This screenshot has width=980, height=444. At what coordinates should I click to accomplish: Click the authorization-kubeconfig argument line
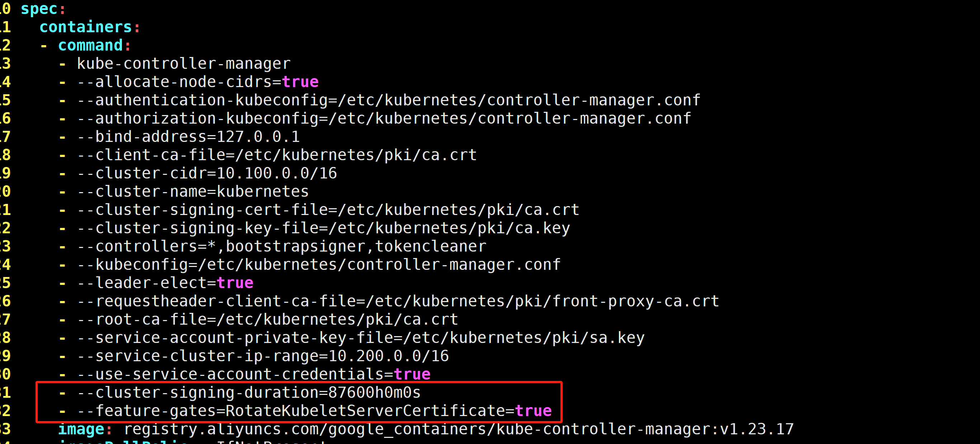384,118
